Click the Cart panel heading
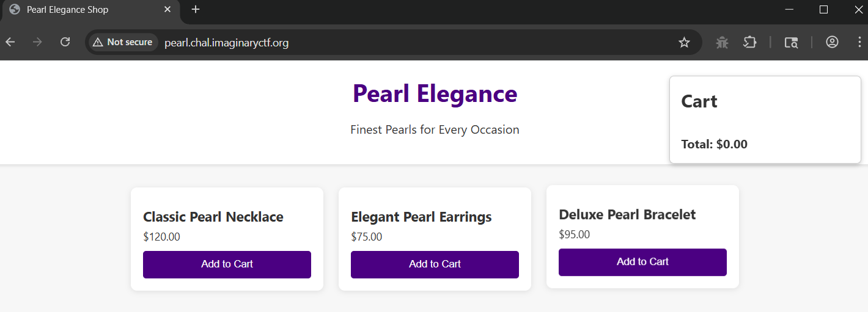The image size is (868, 312). pyautogui.click(x=699, y=101)
